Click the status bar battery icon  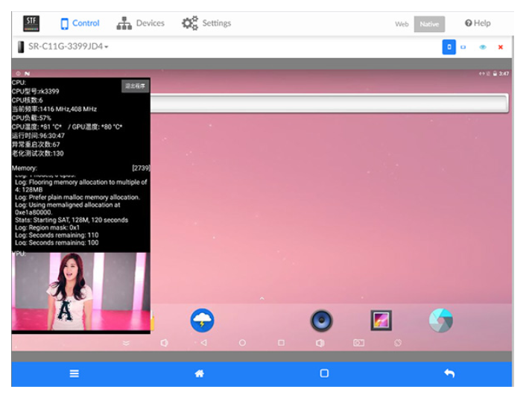point(495,74)
